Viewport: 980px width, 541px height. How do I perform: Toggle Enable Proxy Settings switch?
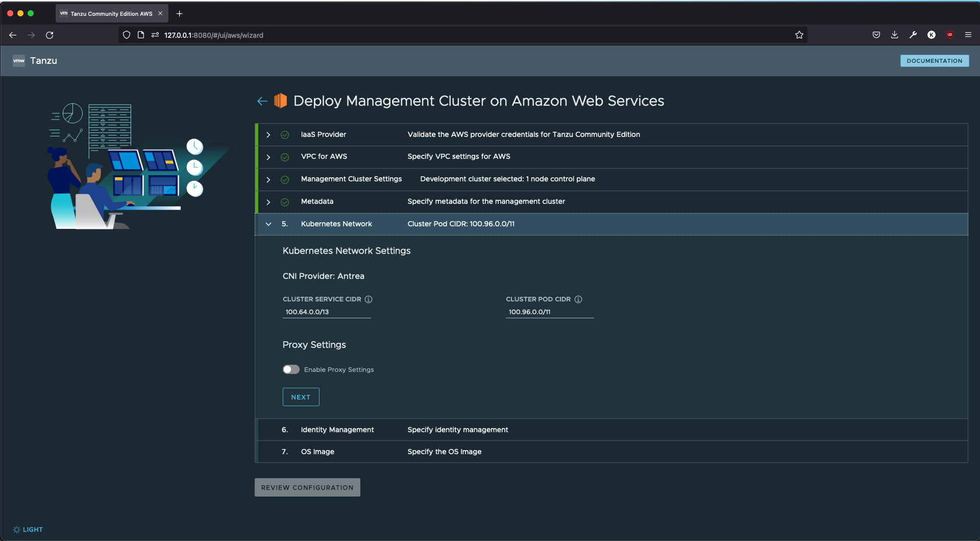291,369
